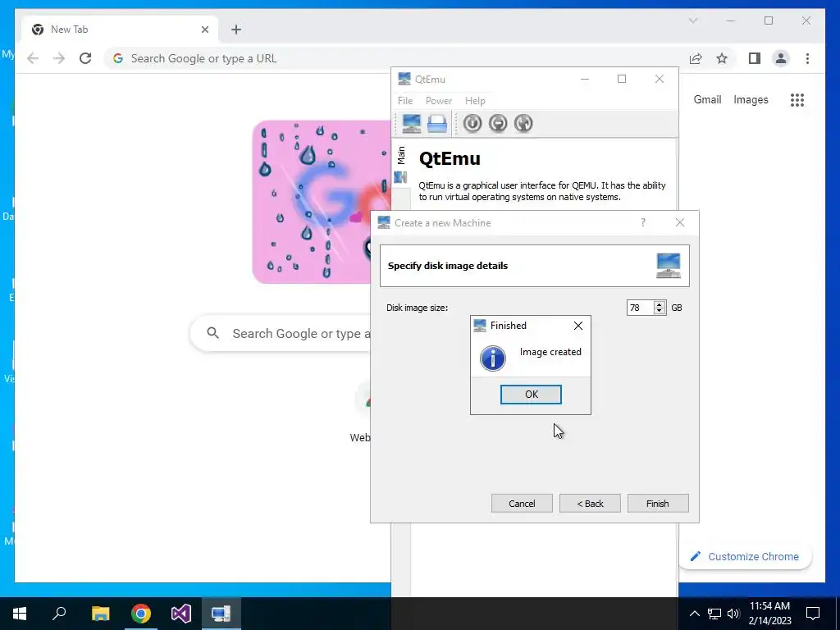
Task: Open the File menu in QtEmu
Action: pyautogui.click(x=405, y=101)
